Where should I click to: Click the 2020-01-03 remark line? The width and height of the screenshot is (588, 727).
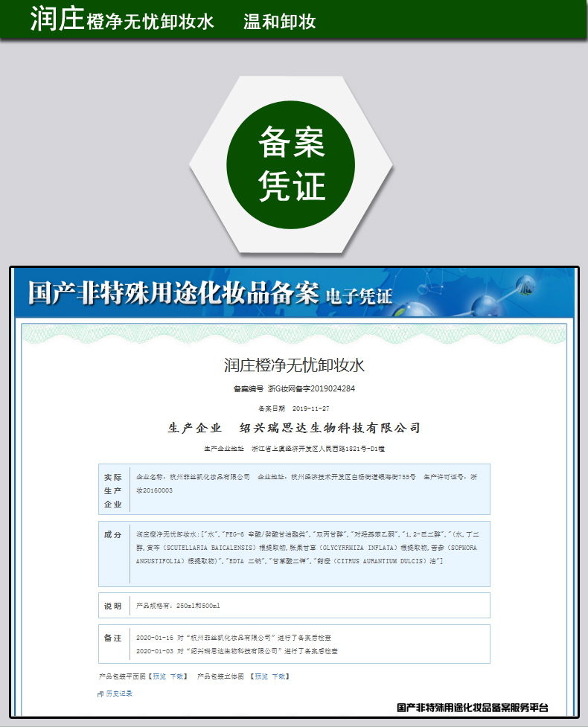pos(237,651)
